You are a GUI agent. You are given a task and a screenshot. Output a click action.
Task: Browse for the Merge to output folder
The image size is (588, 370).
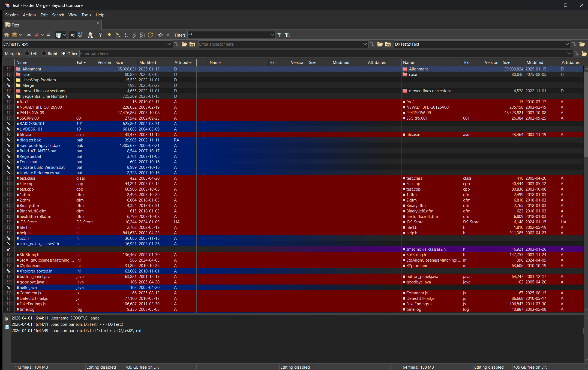pos(584,54)
